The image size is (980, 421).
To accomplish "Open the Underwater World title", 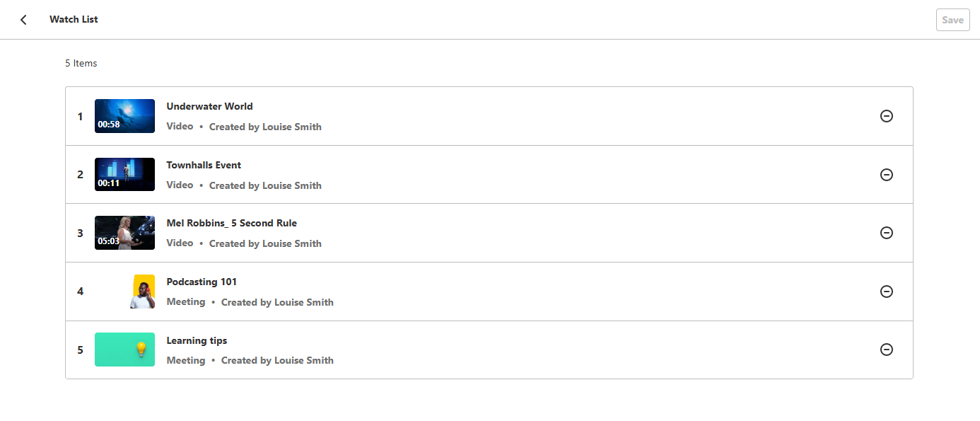I will (x=209, y=106).
